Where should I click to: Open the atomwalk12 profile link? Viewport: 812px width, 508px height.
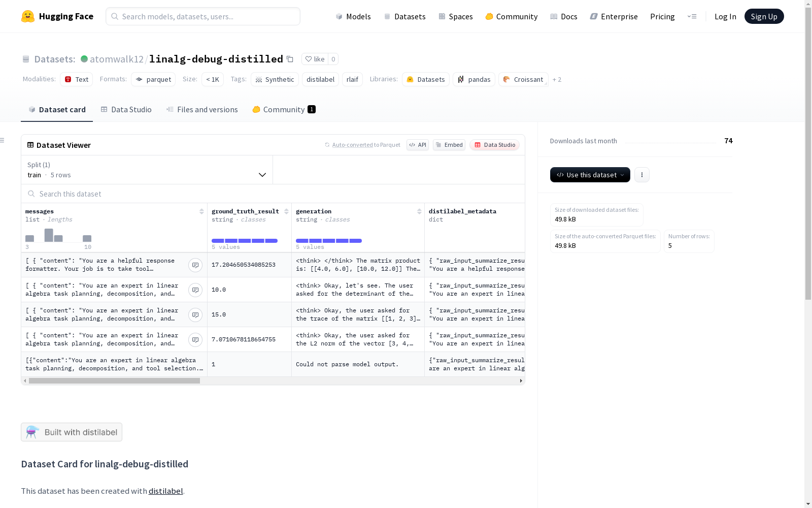click(x=117, y=59)
